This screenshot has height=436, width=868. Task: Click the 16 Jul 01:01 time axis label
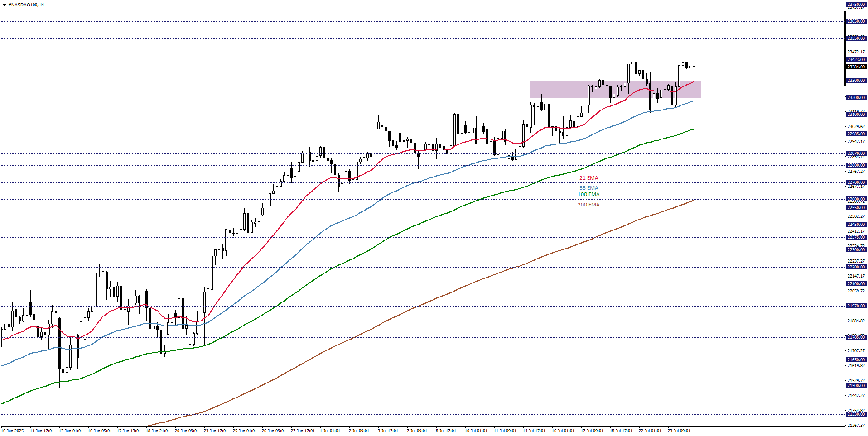tap(564, 431)
